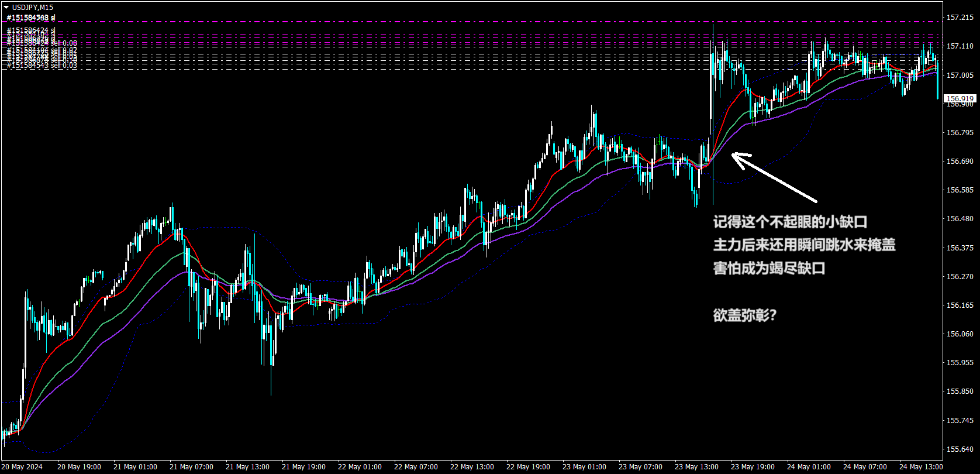The width and height of the screenshot is (980, 474).
Task: Click the 23 May 19:00 time label
Action: point(753,467)
